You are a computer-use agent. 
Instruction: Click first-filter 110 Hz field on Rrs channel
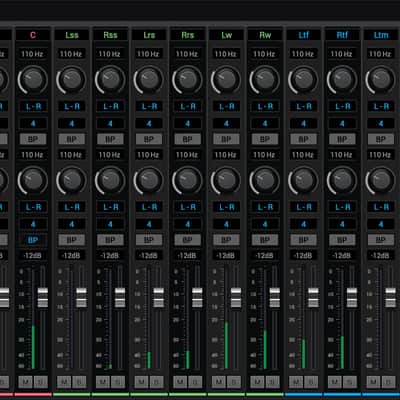187,54
